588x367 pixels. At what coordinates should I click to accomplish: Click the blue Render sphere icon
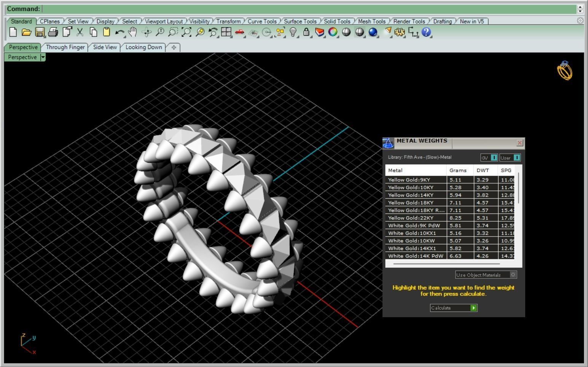pos(373,32)
